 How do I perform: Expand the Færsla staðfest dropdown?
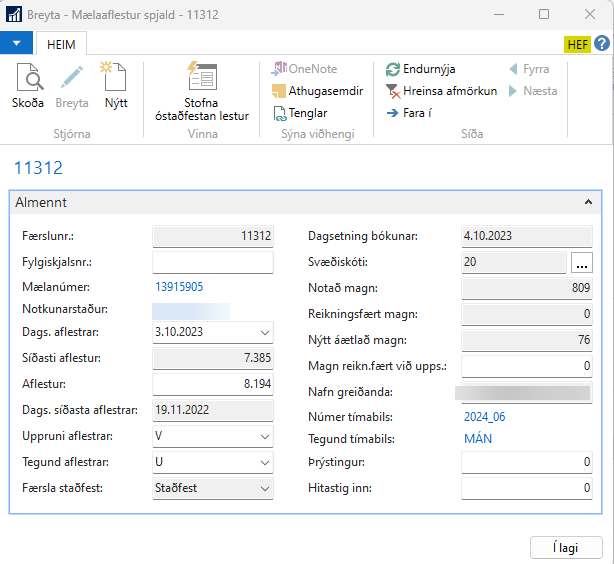[x=264, y=488]
